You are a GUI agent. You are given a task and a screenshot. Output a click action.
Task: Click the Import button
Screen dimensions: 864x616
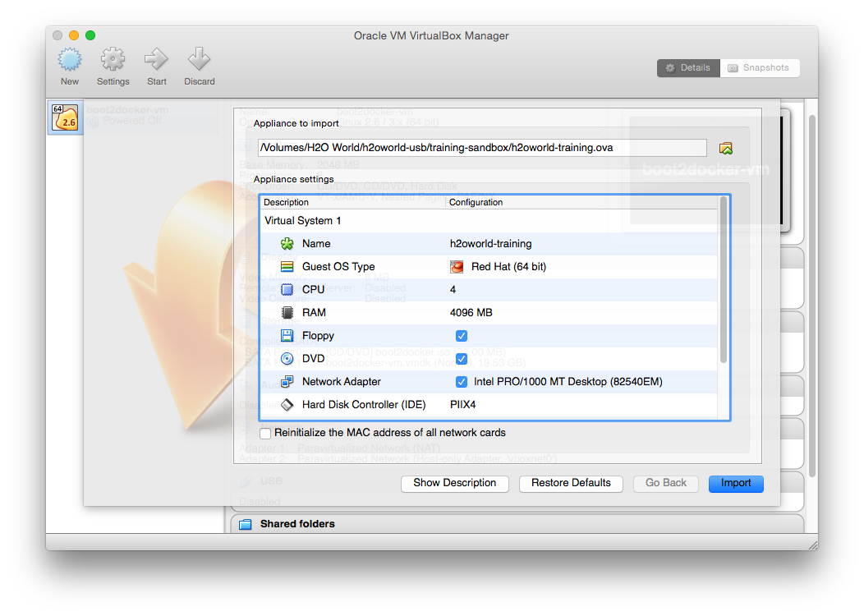(x=736, y=483)
